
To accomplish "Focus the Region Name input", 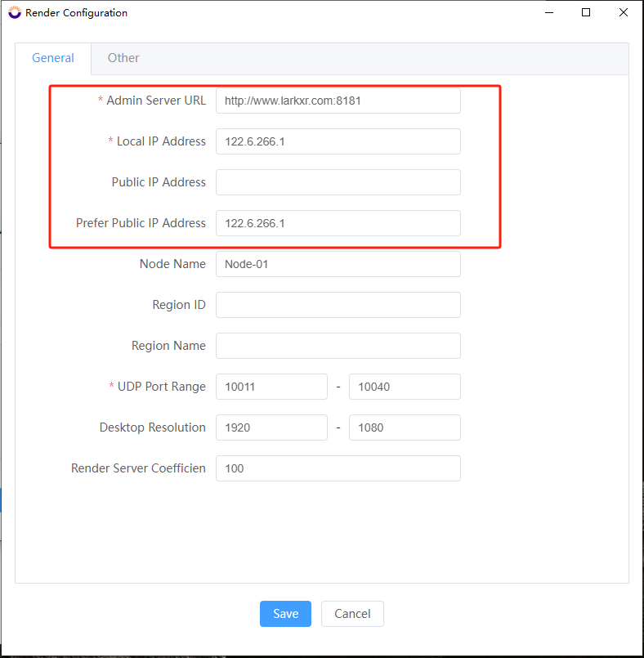I will (338, 346).
